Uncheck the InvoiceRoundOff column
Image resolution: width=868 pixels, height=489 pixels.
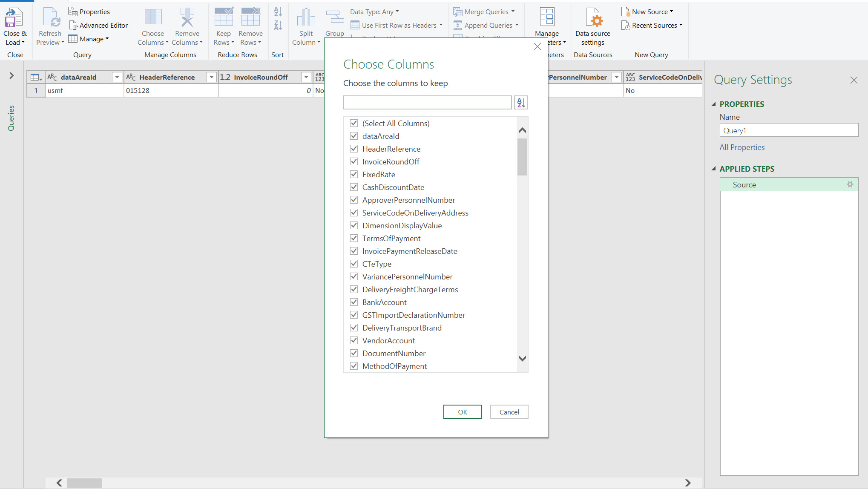coord(354,161)
